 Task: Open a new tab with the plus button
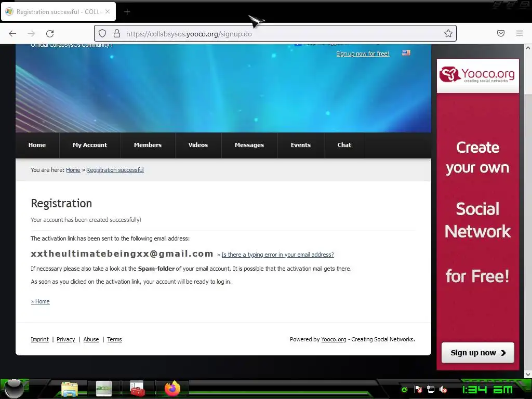[x=127, y=12]
